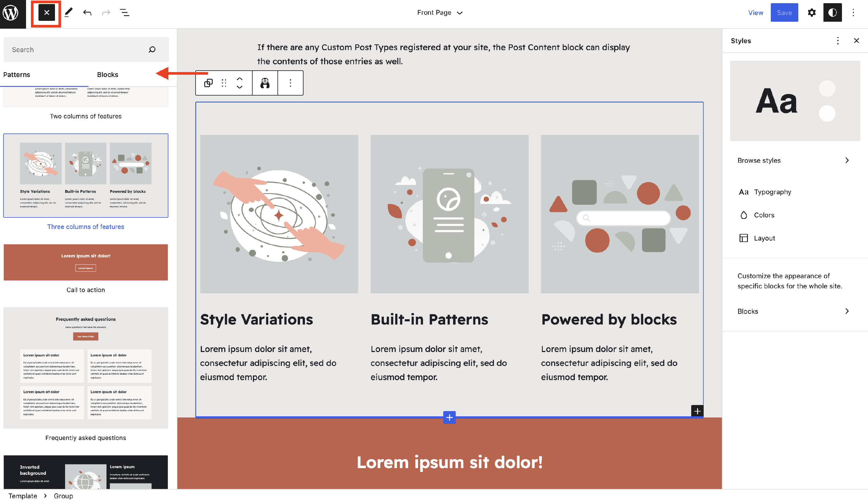Close the block inserter panel
868x502 pixels.
(47, 13)
